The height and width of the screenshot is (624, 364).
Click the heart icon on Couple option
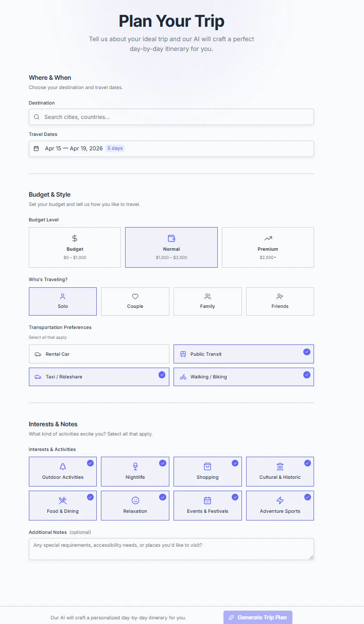[x=135, y=297]
